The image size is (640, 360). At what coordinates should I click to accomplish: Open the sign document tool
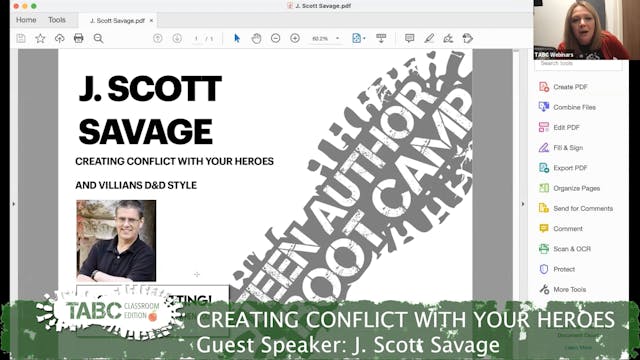(x=448, y=38)
